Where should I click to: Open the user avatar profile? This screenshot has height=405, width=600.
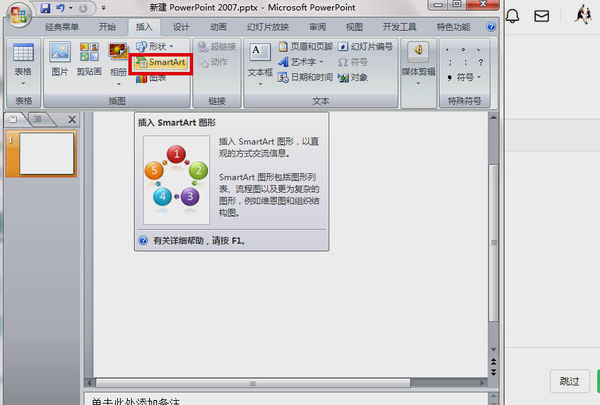583,15
